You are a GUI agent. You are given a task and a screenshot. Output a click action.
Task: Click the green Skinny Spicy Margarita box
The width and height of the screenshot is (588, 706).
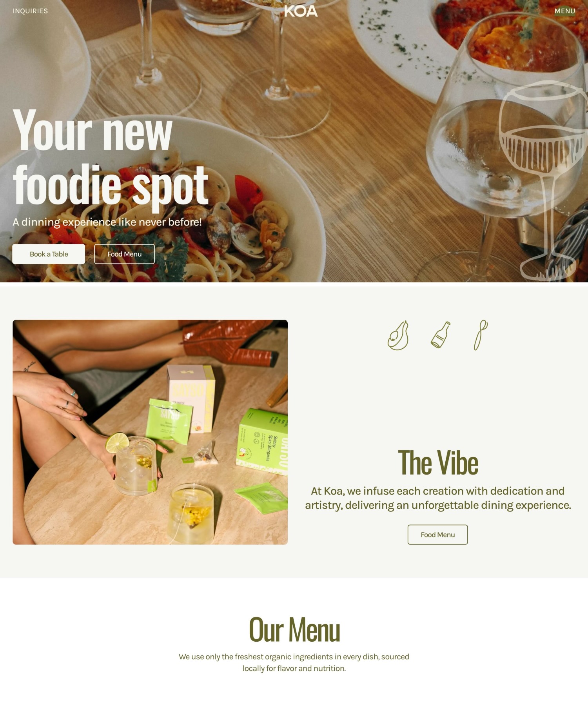click(x=262, y=441)
